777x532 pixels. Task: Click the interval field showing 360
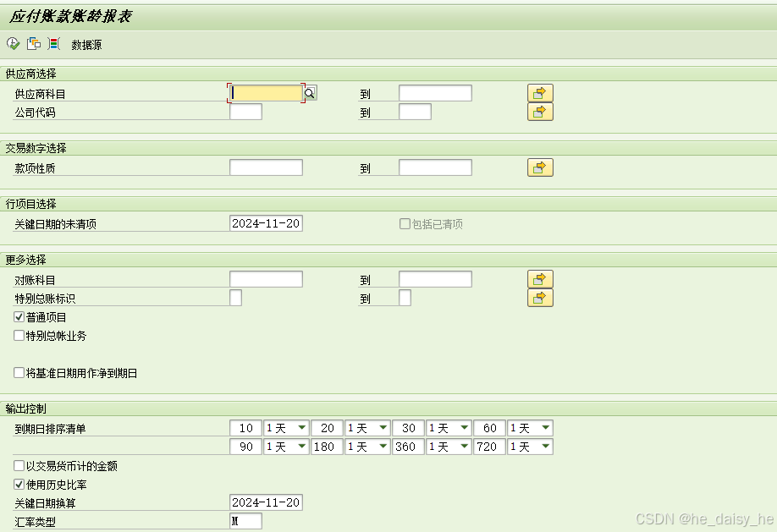pyautogui.click(x=408, y=447)
